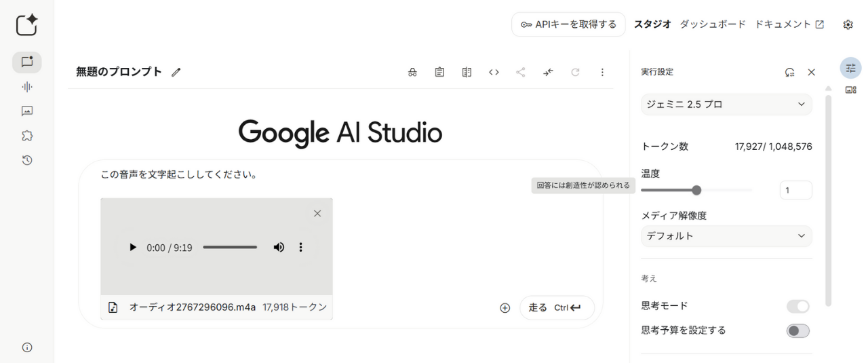This screenshot has height=363, width=868.
Task: Click the 温度 temperature slider handle
Action: [696, 191]
